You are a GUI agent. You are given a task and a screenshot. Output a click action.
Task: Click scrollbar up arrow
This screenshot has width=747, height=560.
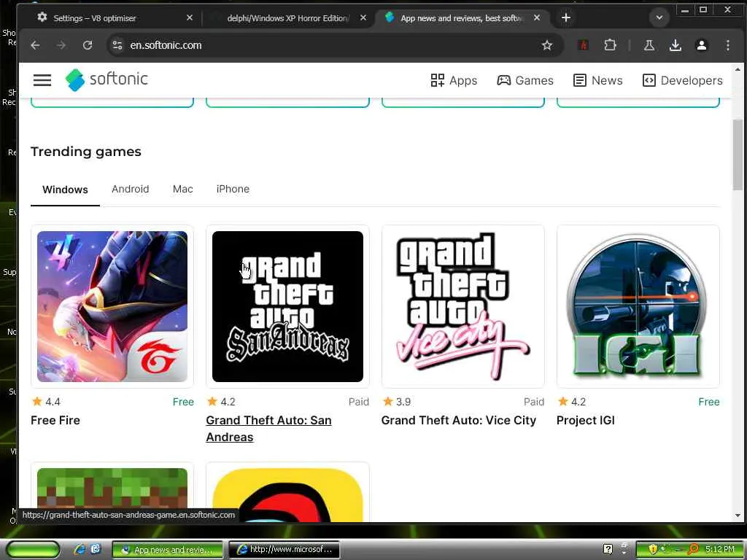(x=738, y=69)
